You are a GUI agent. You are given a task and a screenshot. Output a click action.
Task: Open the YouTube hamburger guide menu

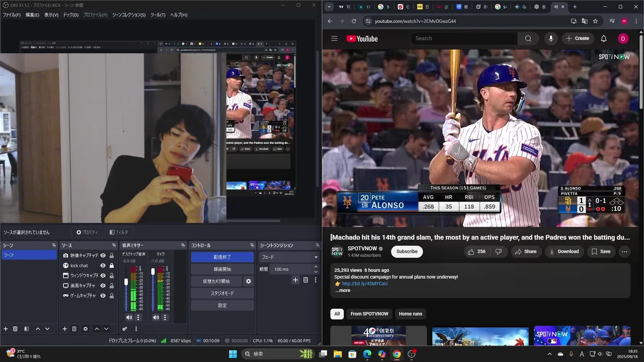point(334,38)
